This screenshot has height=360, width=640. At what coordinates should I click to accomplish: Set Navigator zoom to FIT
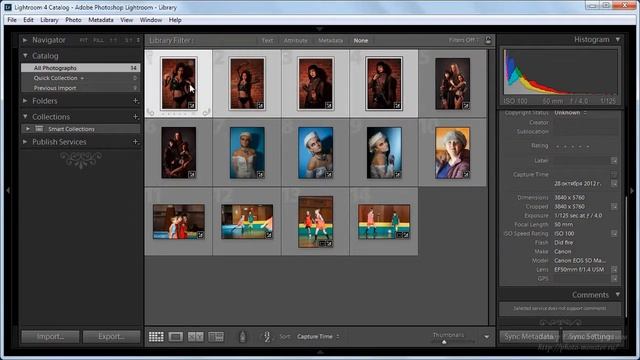[x=84, y=40]
